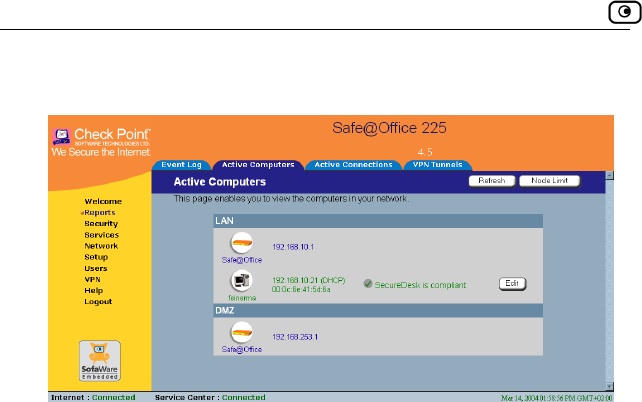Click the crescent icon at top right
Image resolution: width=642 pixels, height=402 pixels.
(624, 12)
